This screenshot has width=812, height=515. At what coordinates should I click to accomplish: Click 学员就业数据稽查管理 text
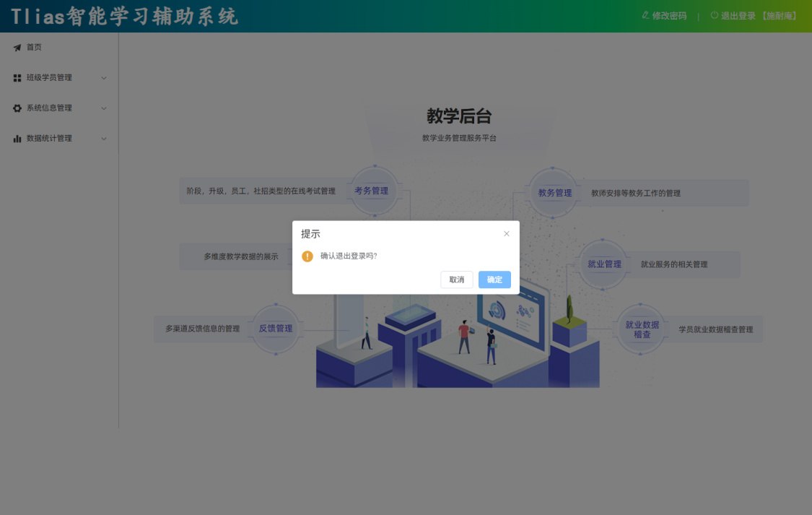click(716, 329)
